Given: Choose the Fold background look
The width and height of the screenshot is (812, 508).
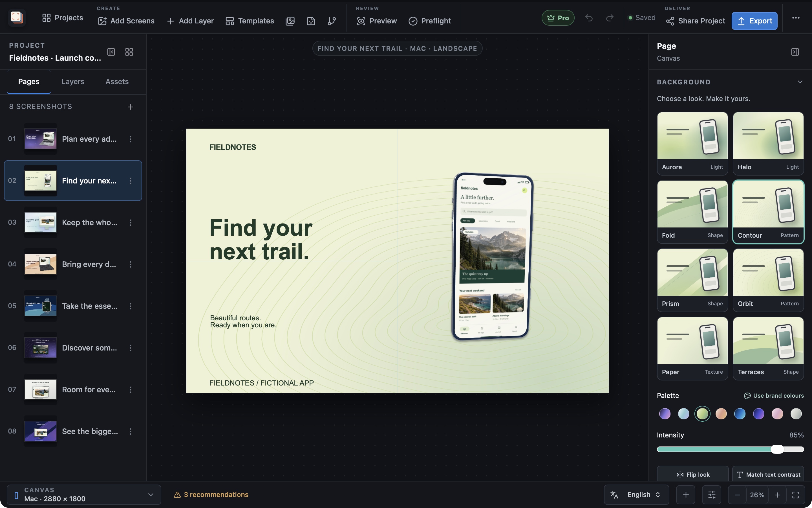Looking at the screenshot, I should [692, 212].
